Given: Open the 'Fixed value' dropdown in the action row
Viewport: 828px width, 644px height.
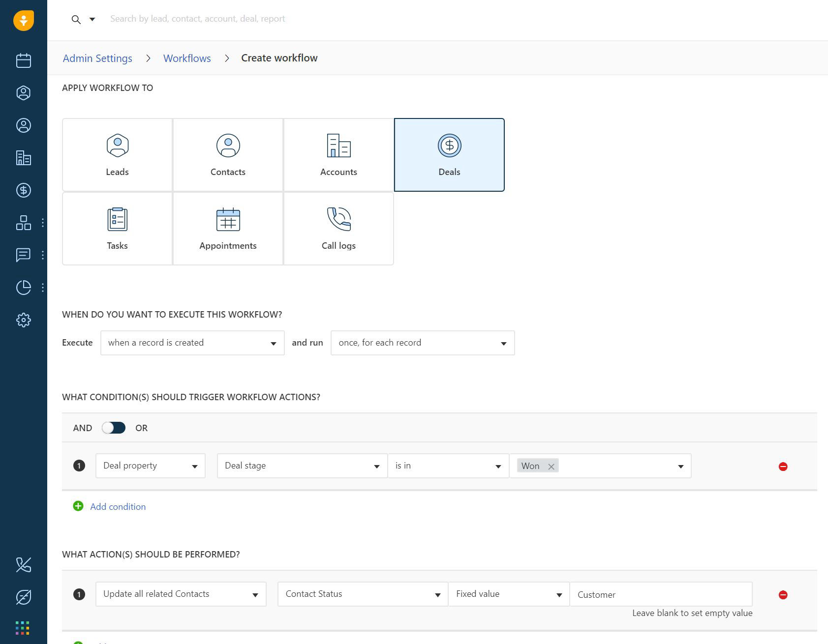Looking at the screenshot, I should [508, 594].
